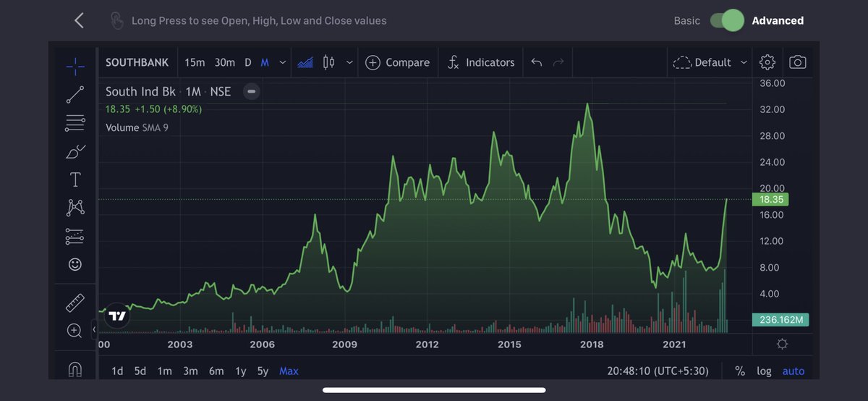Switch to 15m interval
The width and height of the screenshot is (868, 401).
tap(195, 62)
